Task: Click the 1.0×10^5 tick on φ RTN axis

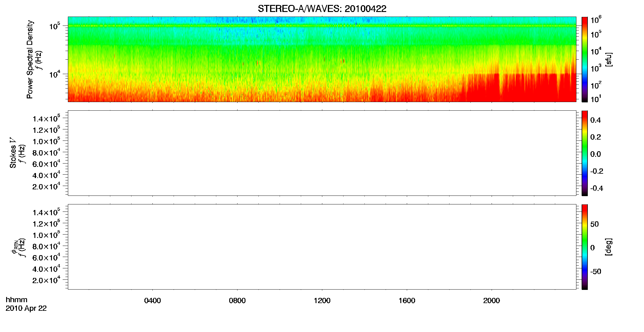Action: click(x=46, y=235)
